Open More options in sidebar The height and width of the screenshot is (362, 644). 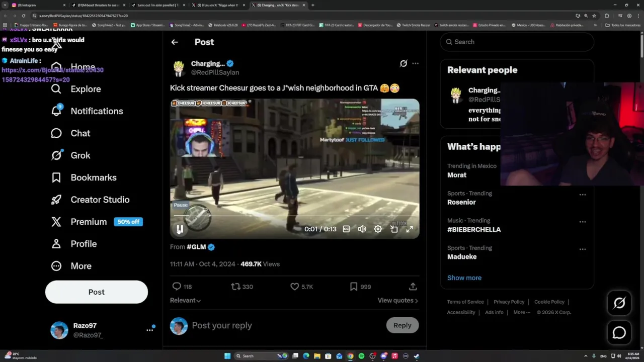click(71, 266)
